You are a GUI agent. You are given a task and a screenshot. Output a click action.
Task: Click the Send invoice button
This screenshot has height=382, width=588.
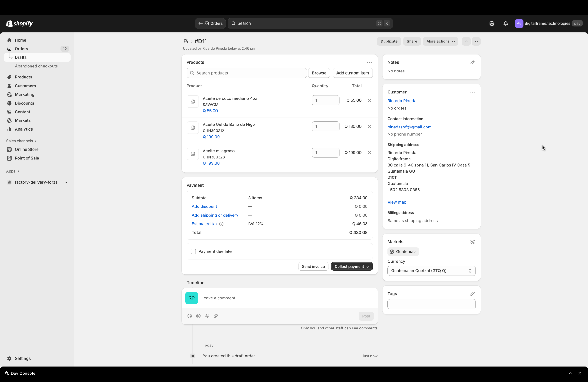[313, 267]
